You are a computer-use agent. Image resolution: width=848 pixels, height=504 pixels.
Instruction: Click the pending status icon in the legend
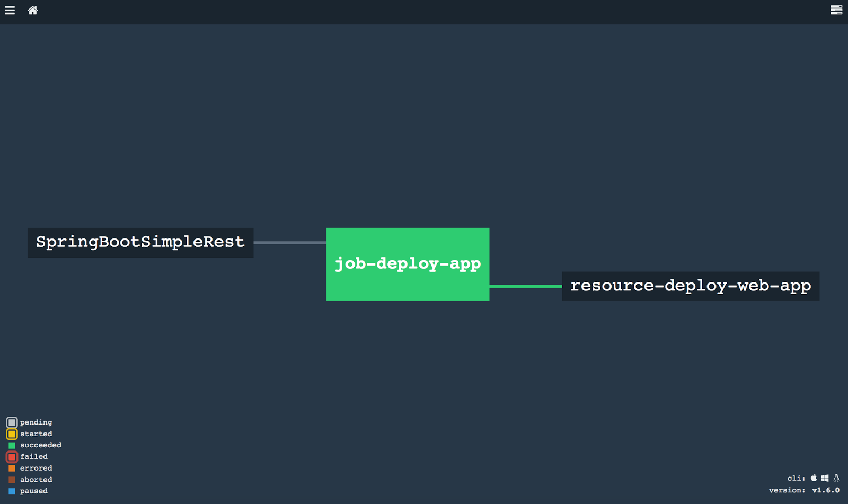tap(12, 422)
